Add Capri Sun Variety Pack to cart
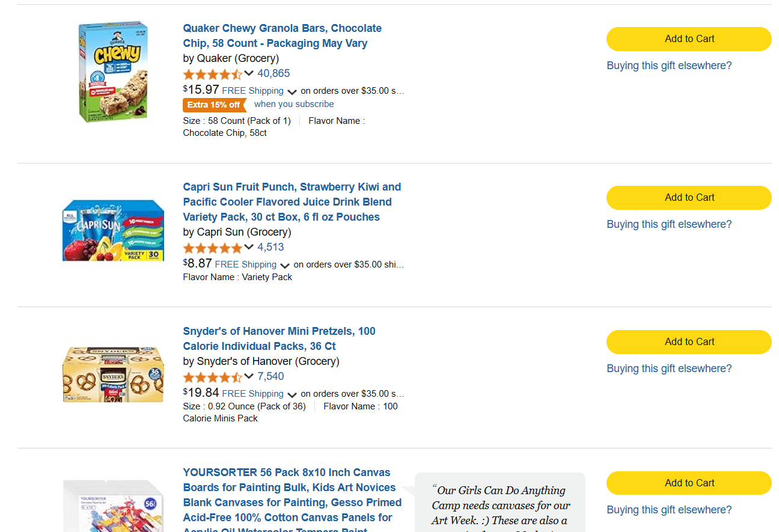This screenshot has width=779, height=532. (689, 198)
